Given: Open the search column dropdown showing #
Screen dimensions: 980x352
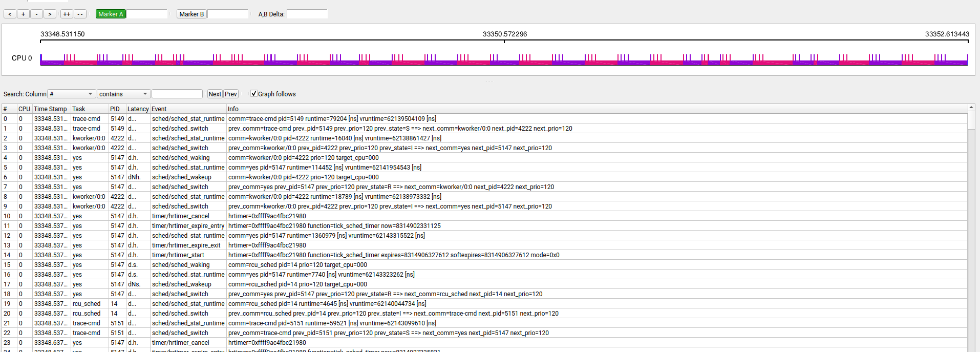Looking at the screenshot, I should pyautogui.click(x=71, y=94).
